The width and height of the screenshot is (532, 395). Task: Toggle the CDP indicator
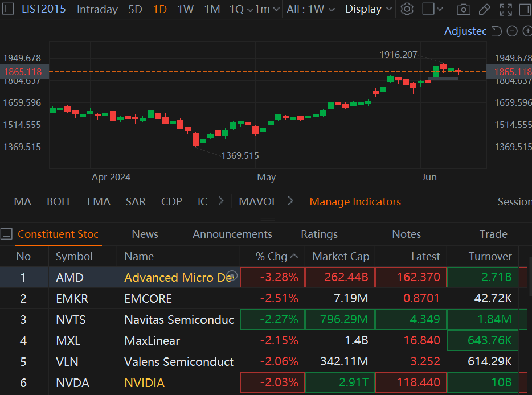click(x=171, y=201)
